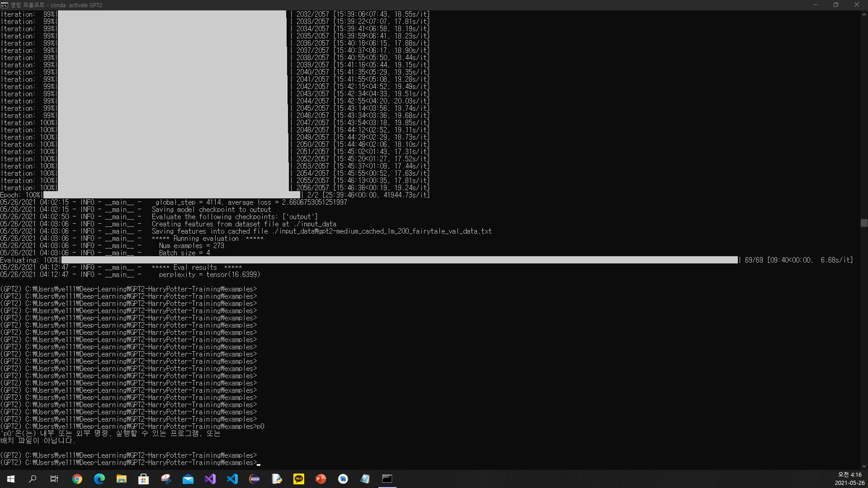The height and width of the screenshot is (488, 868).
Task: Click iteration 2032/2057 progress line
Action: pyautogui.click(x=215, y=14)
